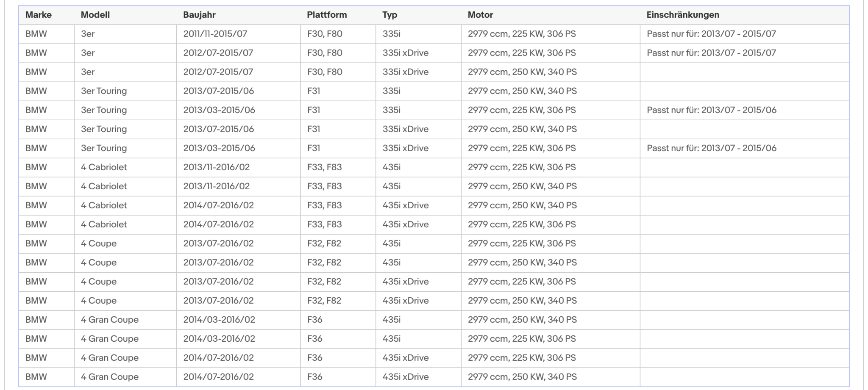Select "2014/03-2016/02" in Gran Coupe 306 PS row

[219, 339]
